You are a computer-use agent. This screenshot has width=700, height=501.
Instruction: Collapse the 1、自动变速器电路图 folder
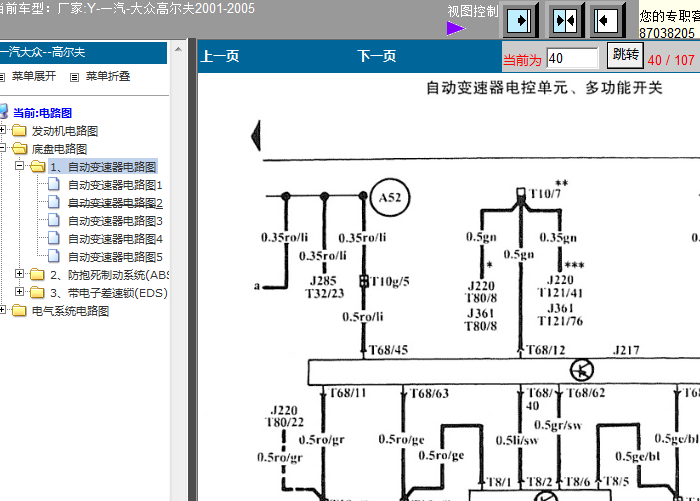pos(21,167)
